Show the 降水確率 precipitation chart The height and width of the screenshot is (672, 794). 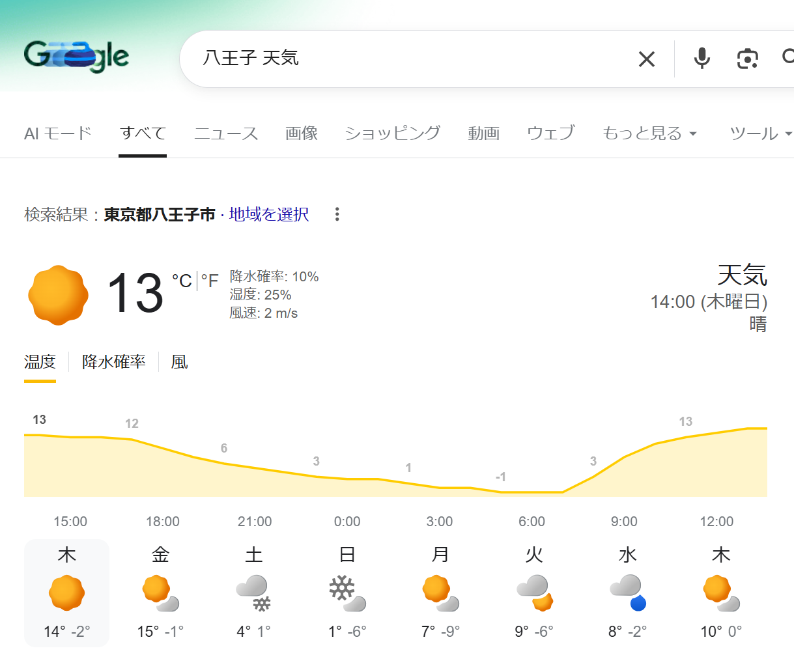pyautogui.click(x=114, y=362)
